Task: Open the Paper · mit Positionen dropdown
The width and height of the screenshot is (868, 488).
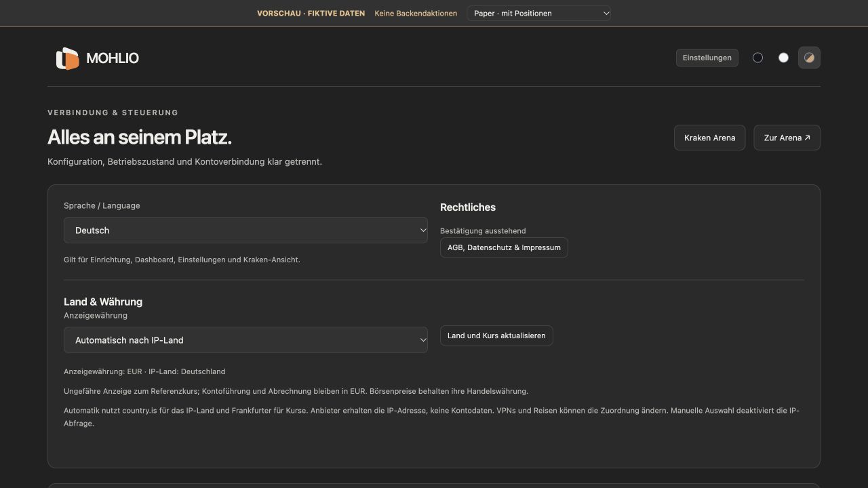Action: (539, 13)
